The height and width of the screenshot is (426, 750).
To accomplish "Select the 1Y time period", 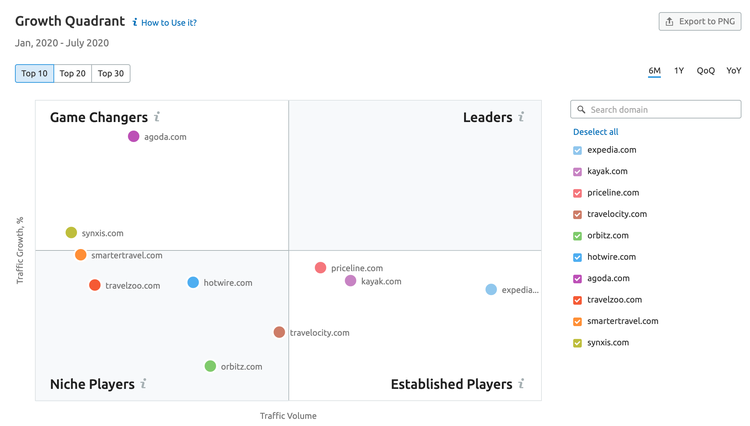I will point(679,71).
